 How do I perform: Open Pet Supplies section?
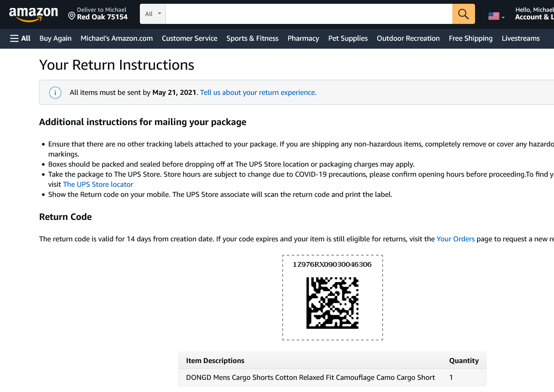348,39
